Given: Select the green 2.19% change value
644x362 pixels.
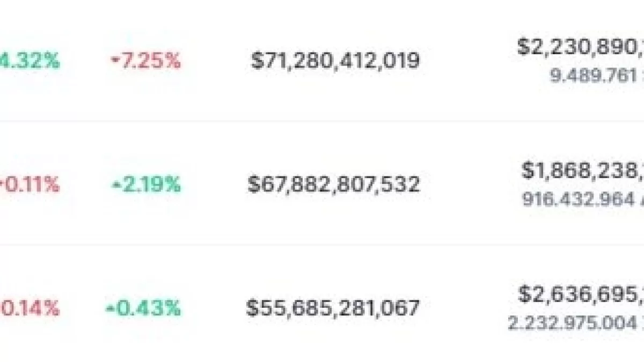Looking at the screenshot, I should [x=150, y=185].
